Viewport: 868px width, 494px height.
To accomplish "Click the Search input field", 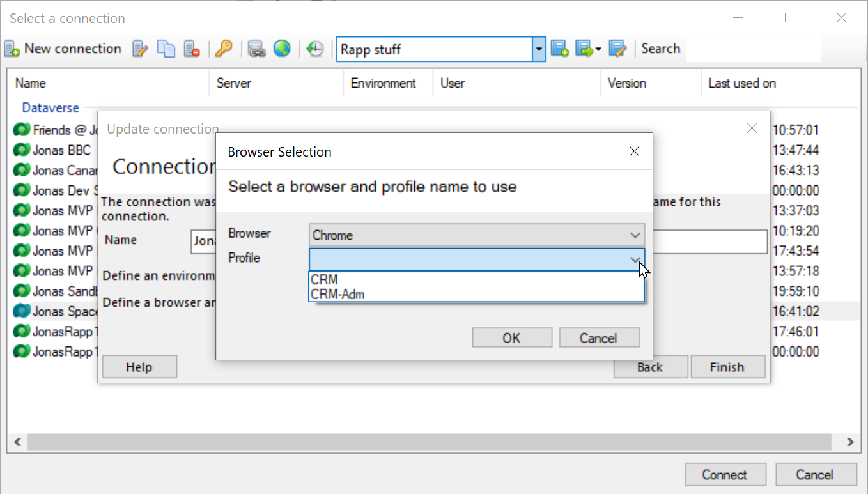I will pyautogui.click(x=754, y=49).
